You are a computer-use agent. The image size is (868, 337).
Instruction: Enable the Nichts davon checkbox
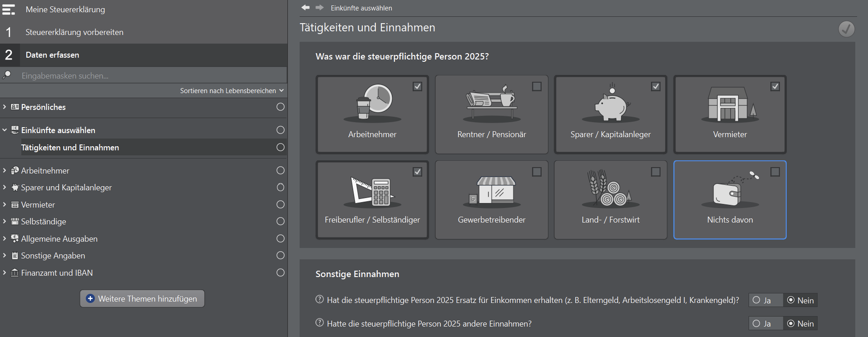tap(775, 172)
